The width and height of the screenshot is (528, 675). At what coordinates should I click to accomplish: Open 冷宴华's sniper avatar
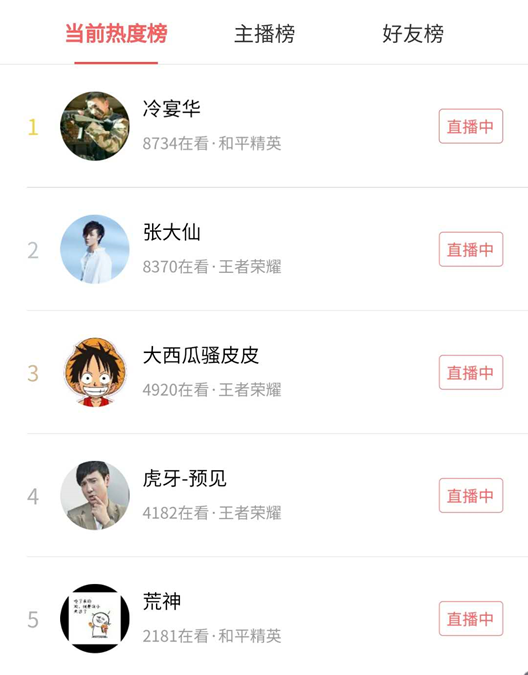95,126
